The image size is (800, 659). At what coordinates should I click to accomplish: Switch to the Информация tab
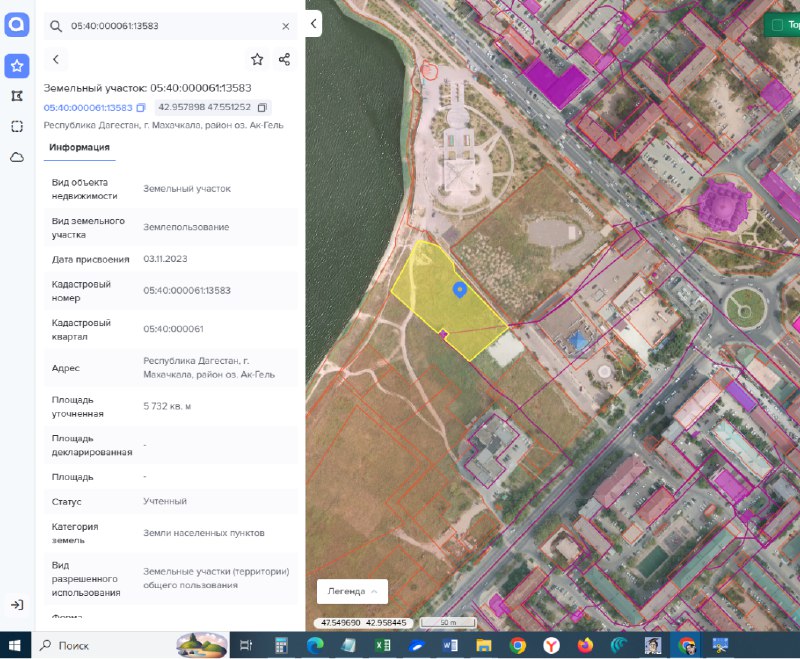80,148
